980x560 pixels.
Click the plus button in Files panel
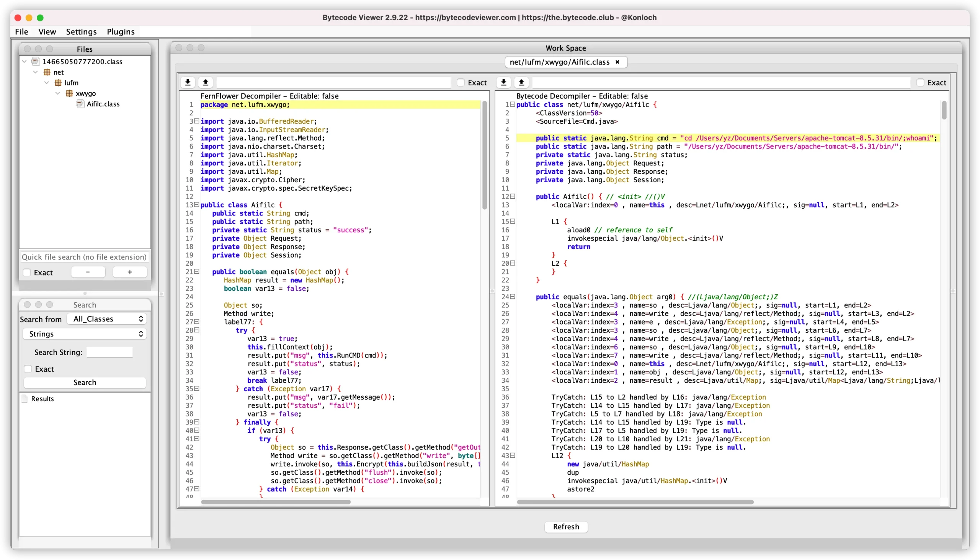click(x=130, y=272)
